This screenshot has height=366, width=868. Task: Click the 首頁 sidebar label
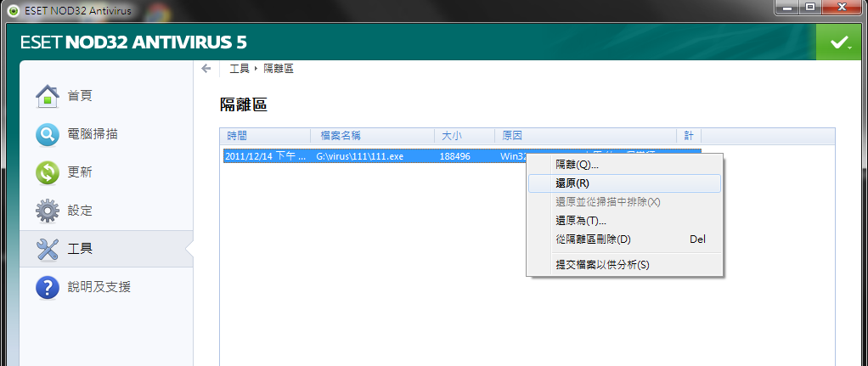click(80, 96)
